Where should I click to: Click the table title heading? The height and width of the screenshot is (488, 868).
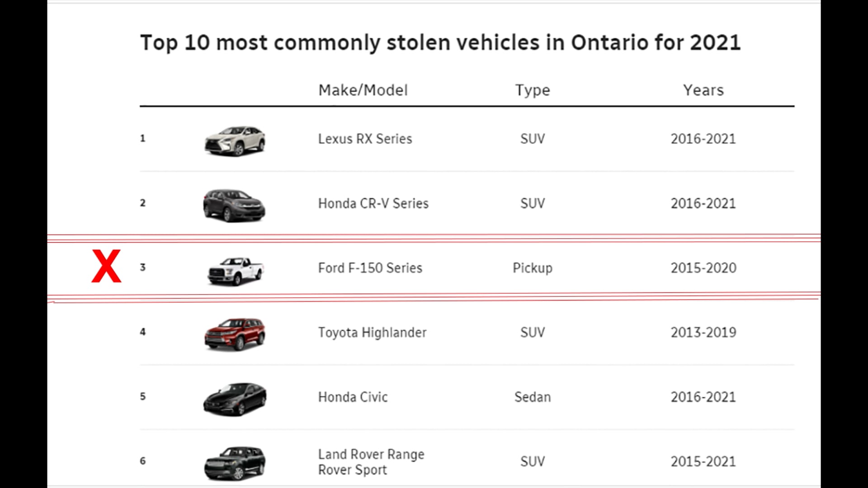[x=440, y=43]
